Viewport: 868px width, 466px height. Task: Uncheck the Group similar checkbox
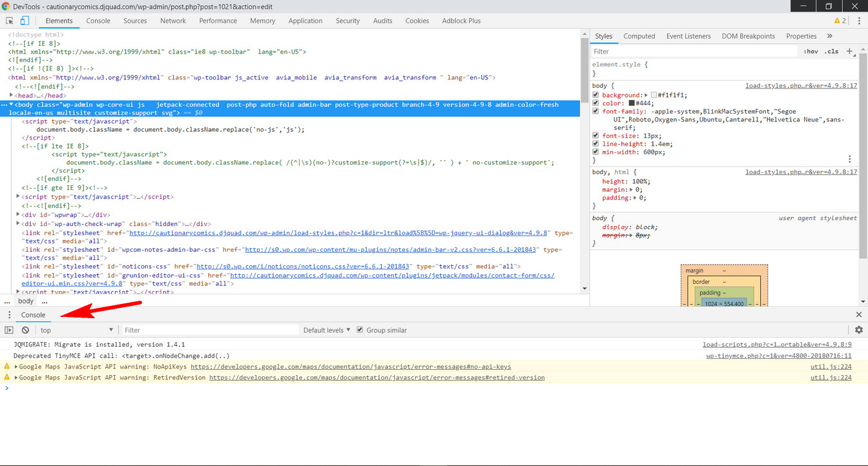pos(360,330)
